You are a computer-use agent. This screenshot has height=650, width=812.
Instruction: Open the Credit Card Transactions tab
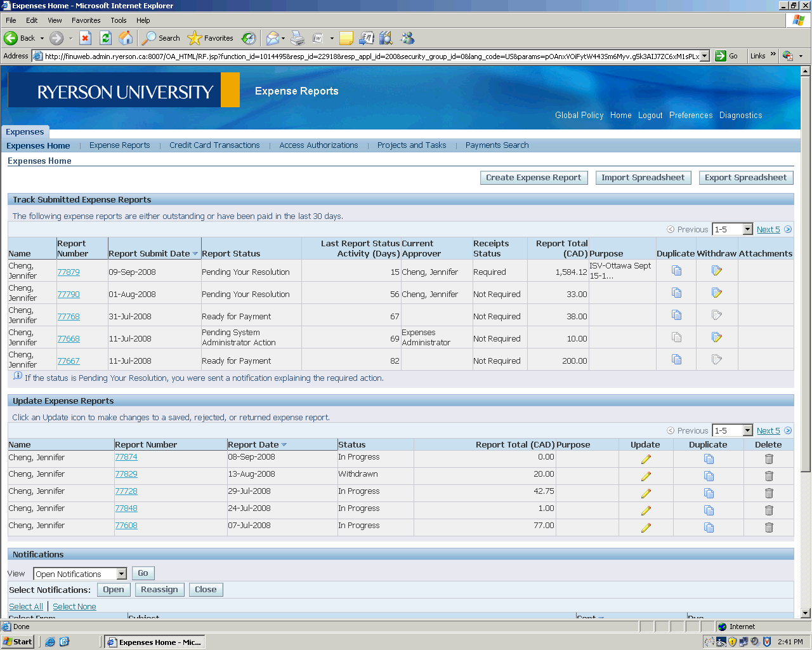214,145
